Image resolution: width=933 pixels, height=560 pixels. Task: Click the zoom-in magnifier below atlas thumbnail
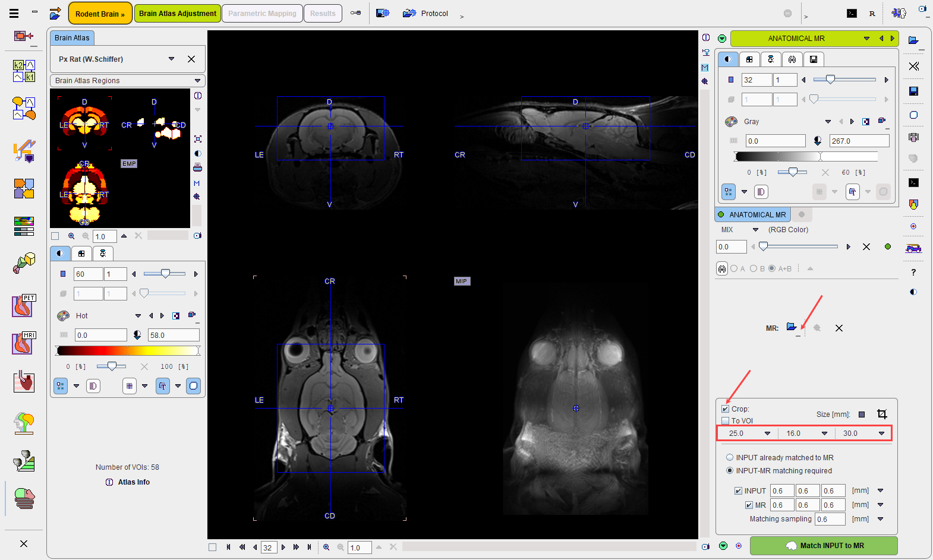[x=71, y=236]
